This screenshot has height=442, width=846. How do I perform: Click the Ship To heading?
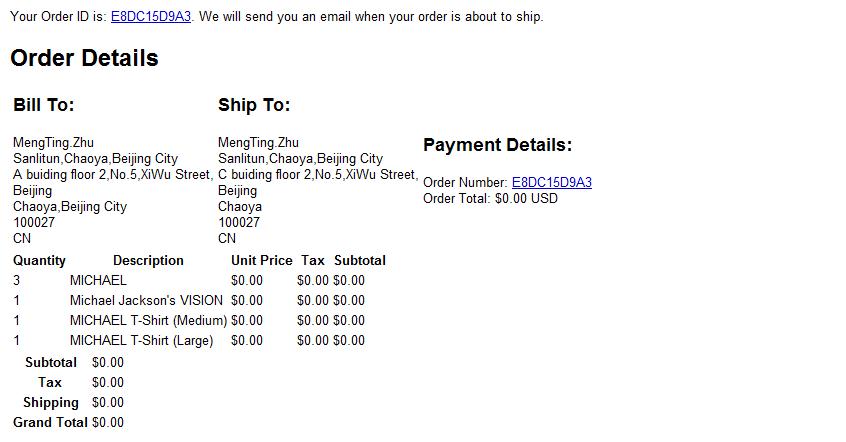pyautogui.click(x=254, y=105)
